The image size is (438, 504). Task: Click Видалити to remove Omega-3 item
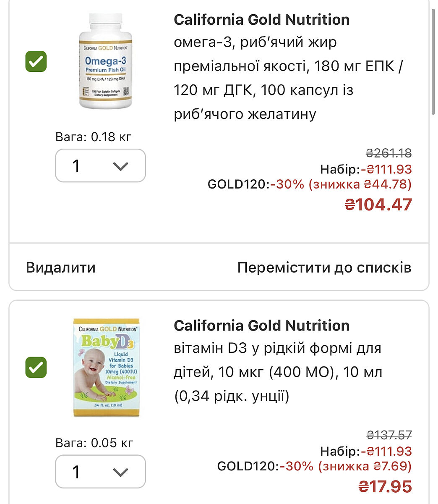click(x=61, y=268)
